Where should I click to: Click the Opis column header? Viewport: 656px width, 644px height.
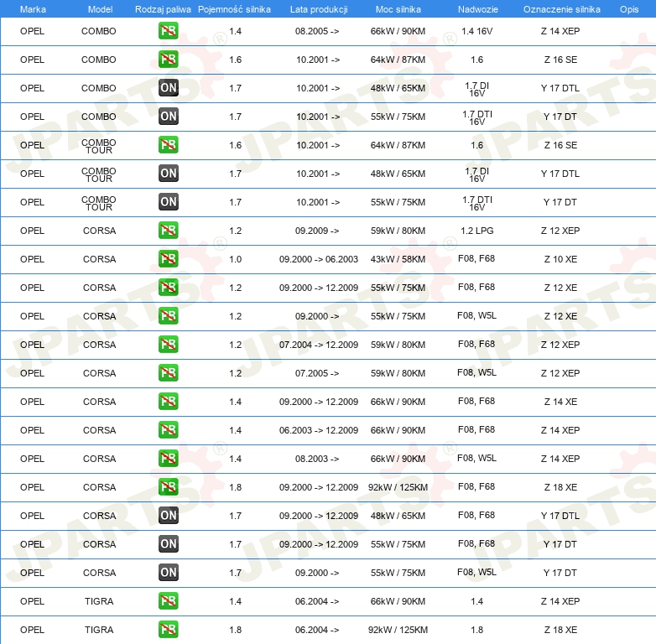[x=629, y=9]
